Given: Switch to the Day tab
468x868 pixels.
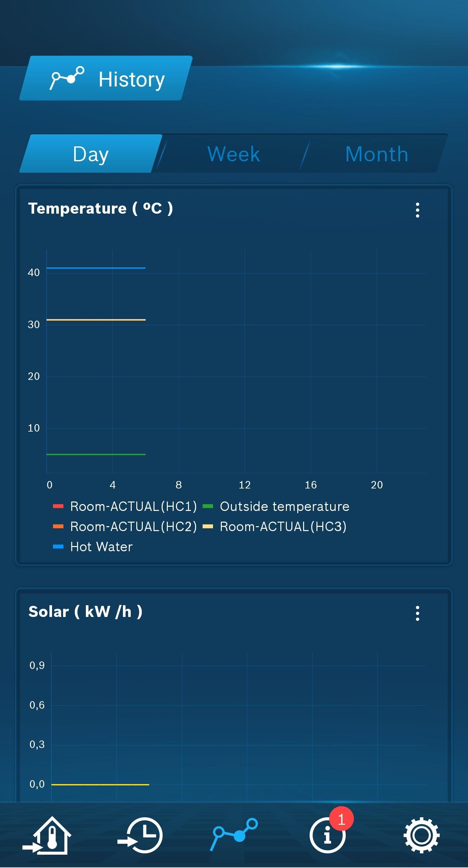Looking at the screenshot, I should (91, 154).
